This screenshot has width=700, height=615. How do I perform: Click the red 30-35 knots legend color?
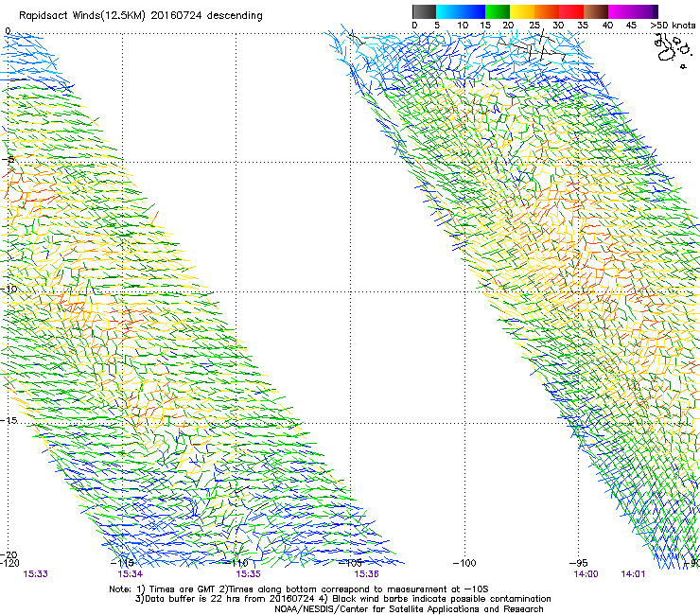point(571,11)
